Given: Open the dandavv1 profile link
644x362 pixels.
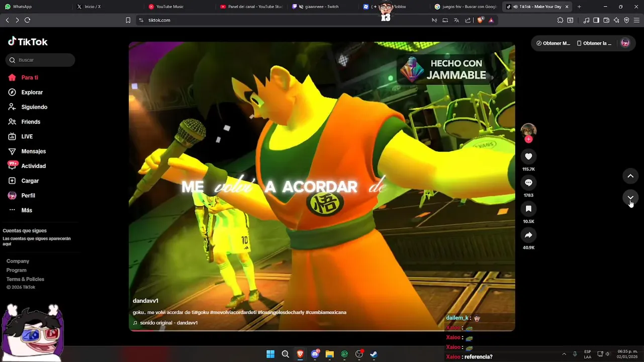Looking at the screenshot, I should pos(145,301).
